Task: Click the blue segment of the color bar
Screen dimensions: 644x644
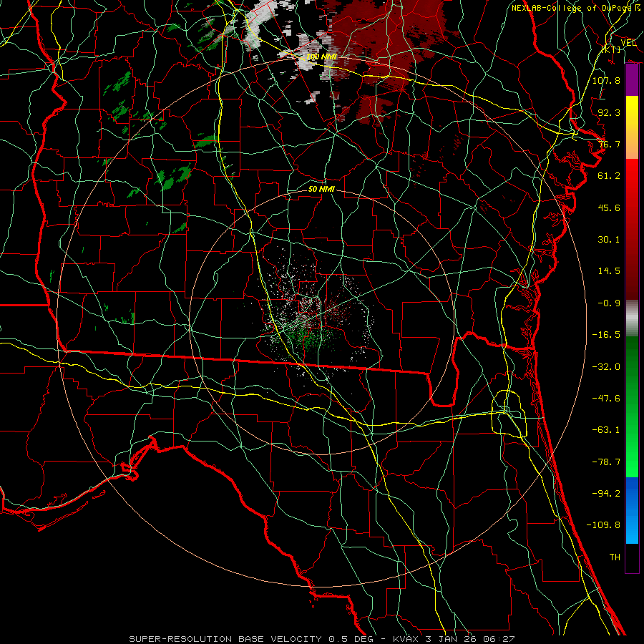Action: [632, 510]
